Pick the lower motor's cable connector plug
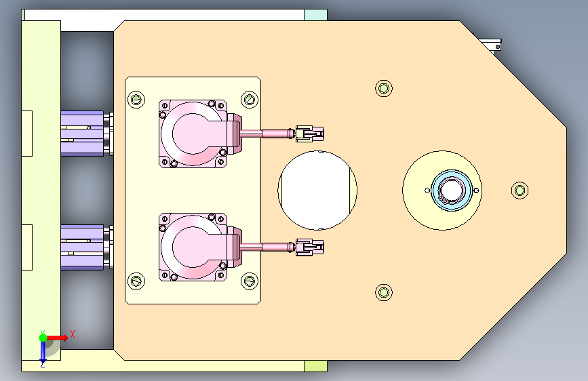 click(x=309, y=247)
